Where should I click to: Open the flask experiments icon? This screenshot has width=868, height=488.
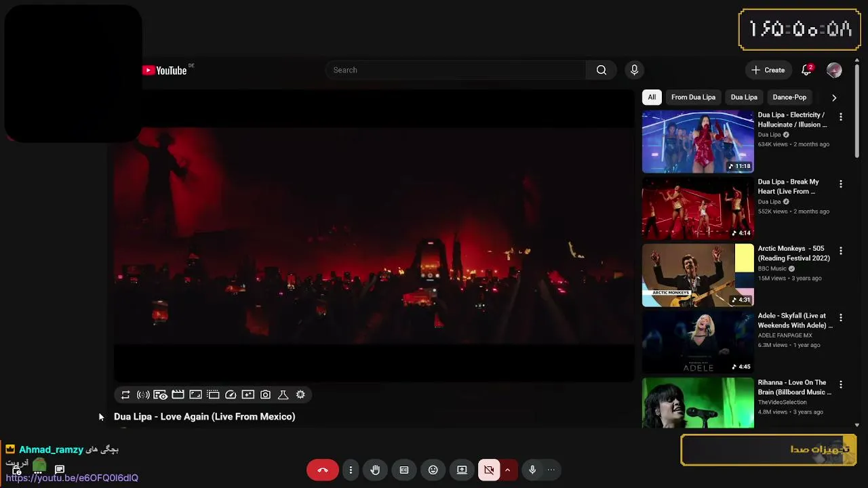[283, 394]
